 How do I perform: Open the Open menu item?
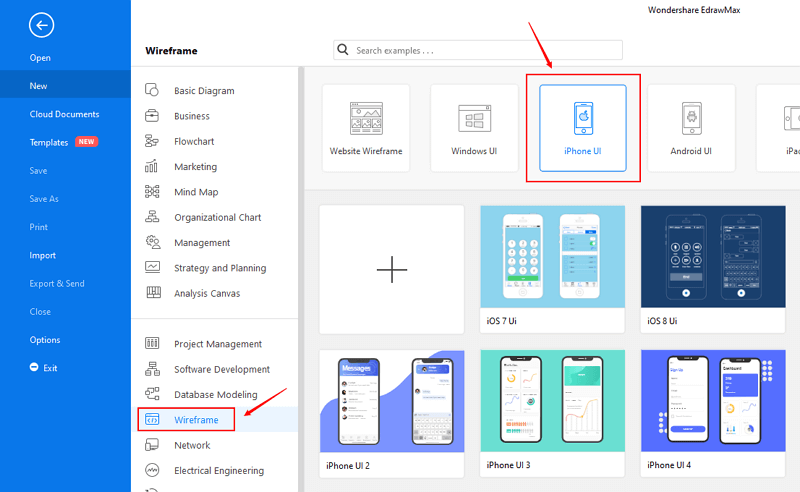40,58
